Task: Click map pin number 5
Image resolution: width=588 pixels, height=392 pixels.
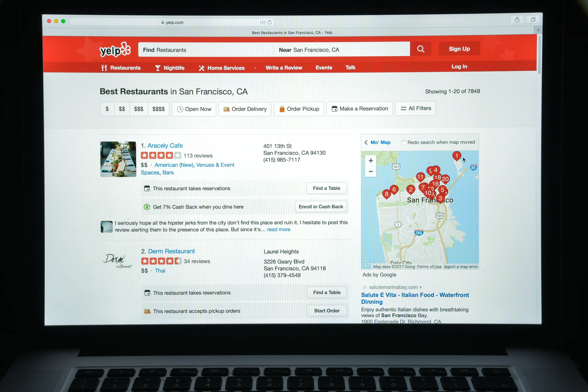Action: coord(442,190)
